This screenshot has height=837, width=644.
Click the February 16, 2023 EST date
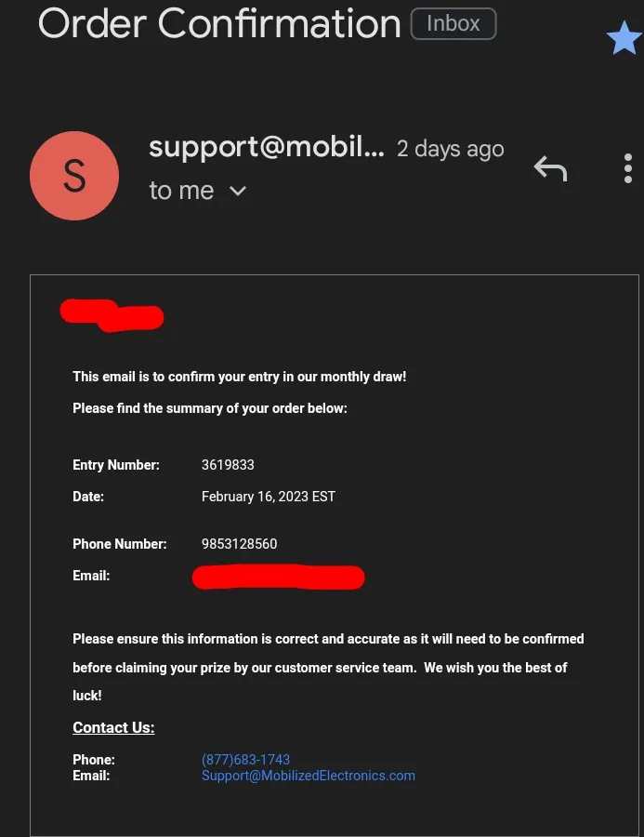point(269,497)
